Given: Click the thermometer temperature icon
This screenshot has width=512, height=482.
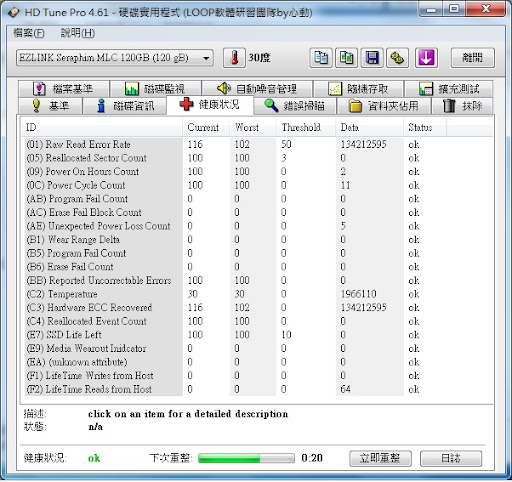Looking at the screenshot, I should (x=234, y=58).
